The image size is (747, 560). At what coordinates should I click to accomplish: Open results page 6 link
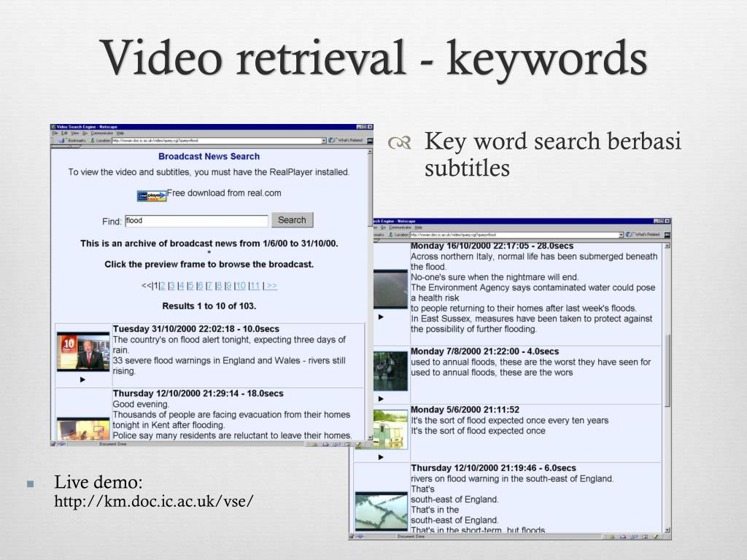pyautogui.click(x=200, y=286)
